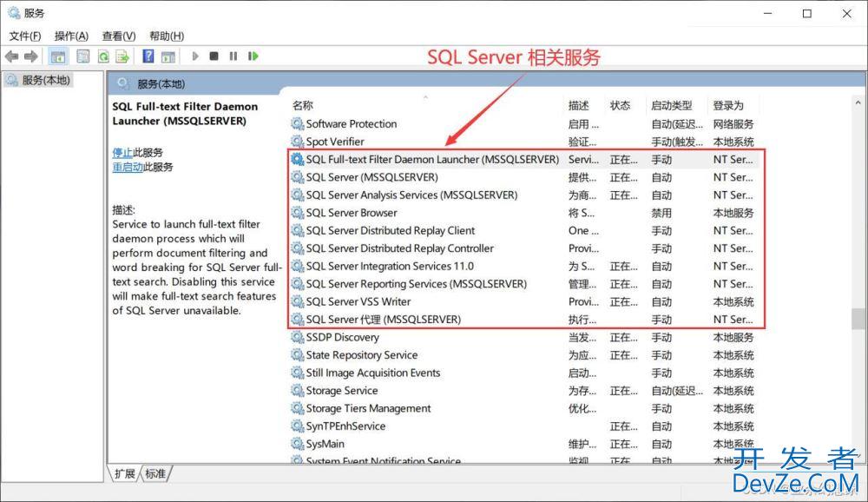Image resolution: width=868 pixels, height=502 pixels.
Task: Toggle the action pane toolbar icon
Action: point(168,56)
